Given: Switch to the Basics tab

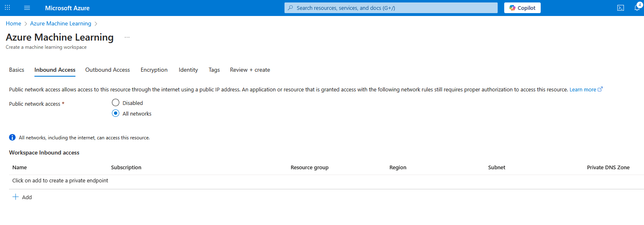Looking at the screenshot, I should pyautogui.click(x=17, y=70).
